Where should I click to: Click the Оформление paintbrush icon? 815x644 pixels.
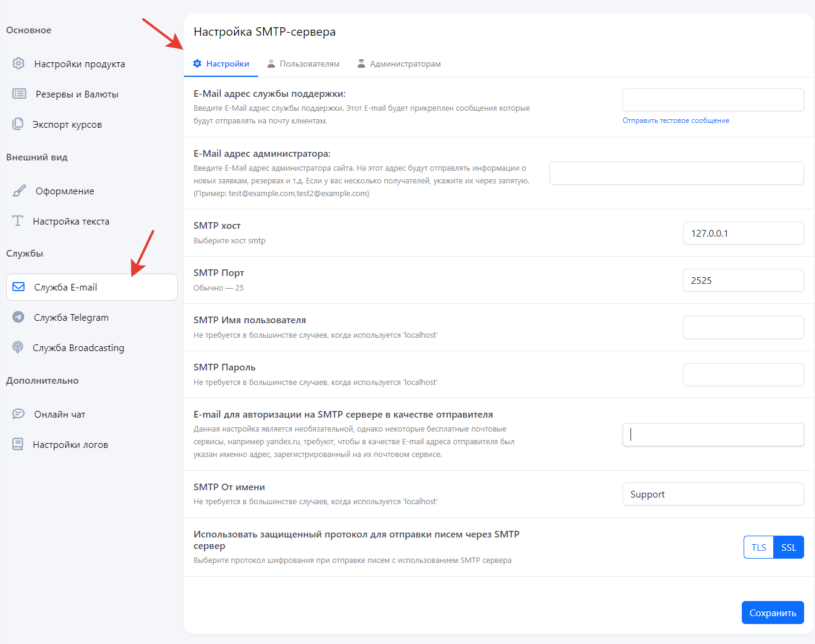pos(19,191)
